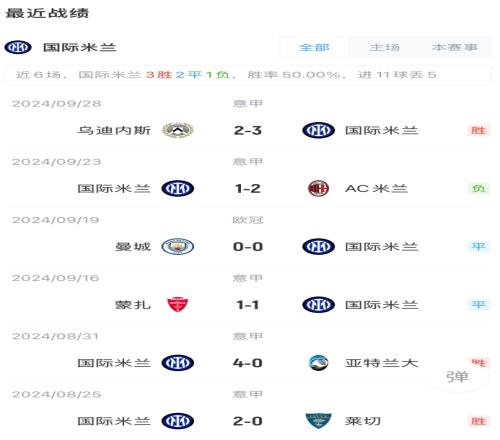Image resolution: width=500 pixels, height=440 pixels.
Task: Click the Atalanta (亚特兰大) club crest
Action: 318,363
